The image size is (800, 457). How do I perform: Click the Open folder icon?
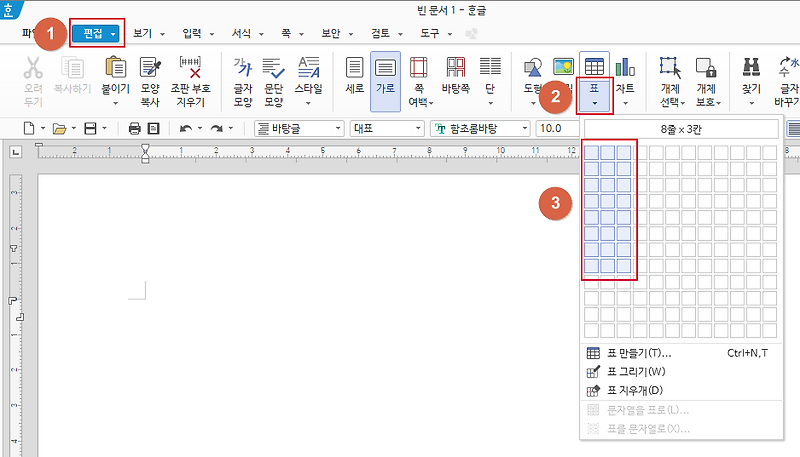coord(59,129)
